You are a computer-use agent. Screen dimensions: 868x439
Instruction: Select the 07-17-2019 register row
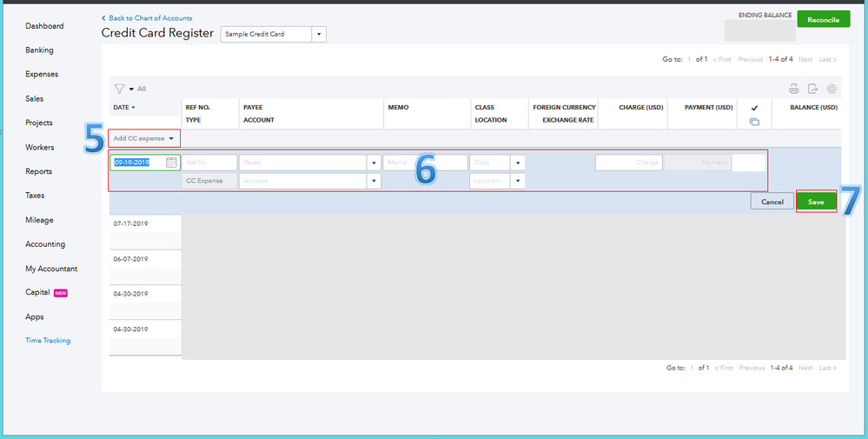click(145, 232)
